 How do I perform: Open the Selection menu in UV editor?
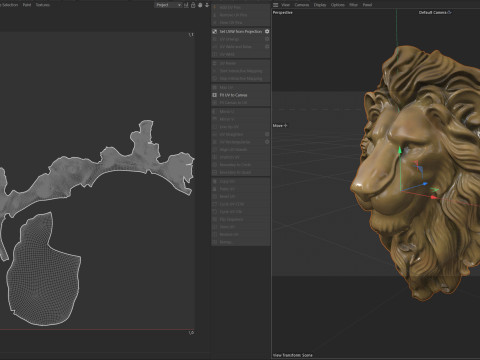click(x=9, y=5)
